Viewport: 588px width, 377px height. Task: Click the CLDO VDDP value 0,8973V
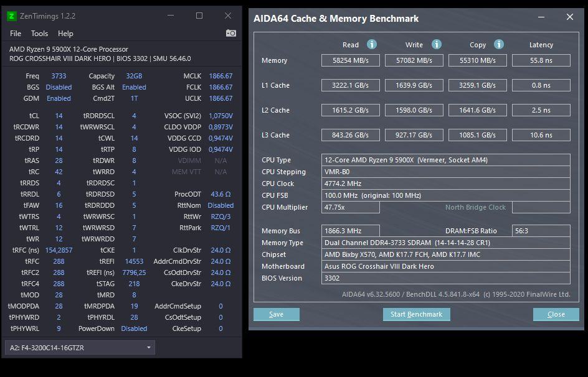(x=220, y=127)
